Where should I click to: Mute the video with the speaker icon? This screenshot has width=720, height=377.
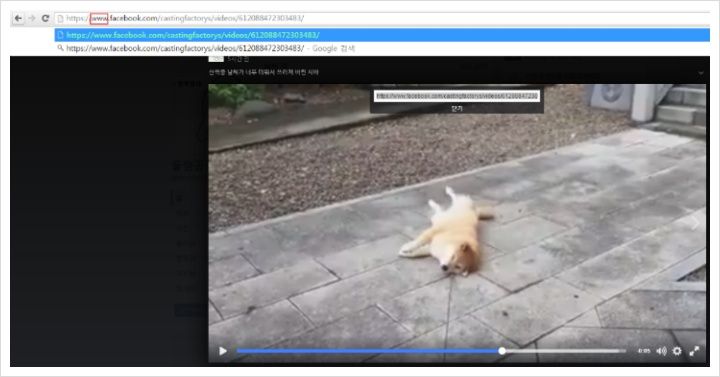(x=661, y=351)
